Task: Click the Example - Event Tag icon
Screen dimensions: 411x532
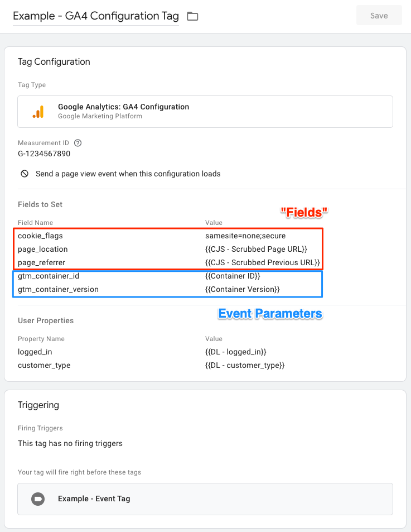Action: pos(38,499)
